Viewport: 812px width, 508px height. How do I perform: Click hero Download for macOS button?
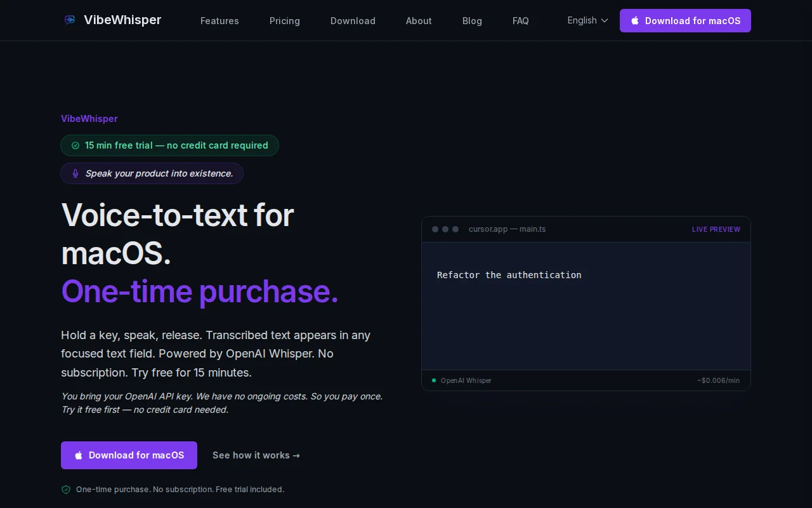[x=129, y=455]
